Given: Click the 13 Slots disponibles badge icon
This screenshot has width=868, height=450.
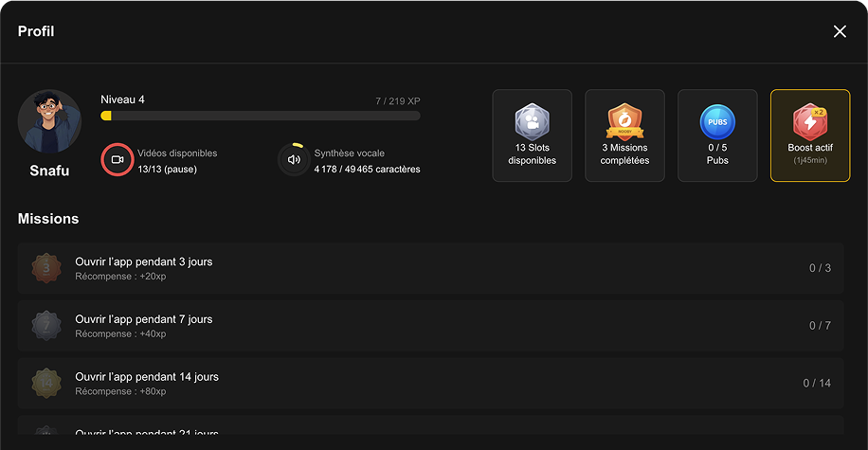Looking at the screenshot, I should tap(532, 122).
